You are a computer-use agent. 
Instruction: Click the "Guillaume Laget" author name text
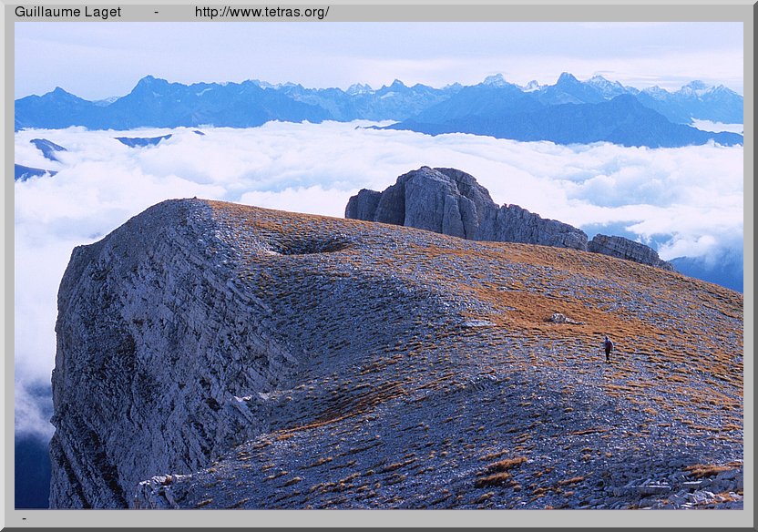[x=67, y=12]
